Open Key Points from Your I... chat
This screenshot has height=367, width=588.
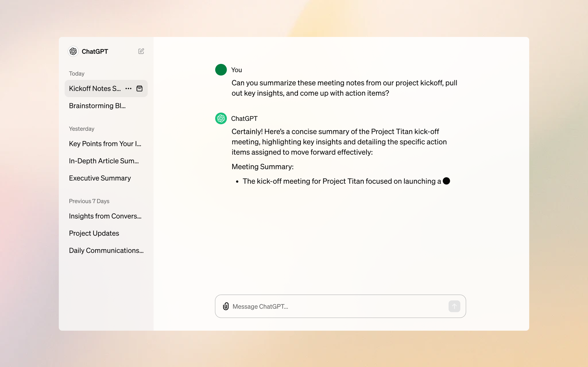click(105, 143)
